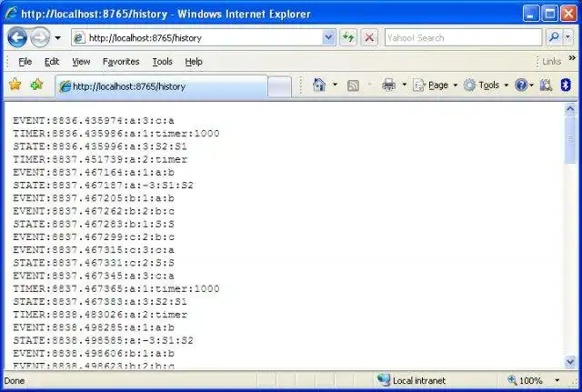
Task: Open the Print dropdown arrow
Action: [404, 85]
